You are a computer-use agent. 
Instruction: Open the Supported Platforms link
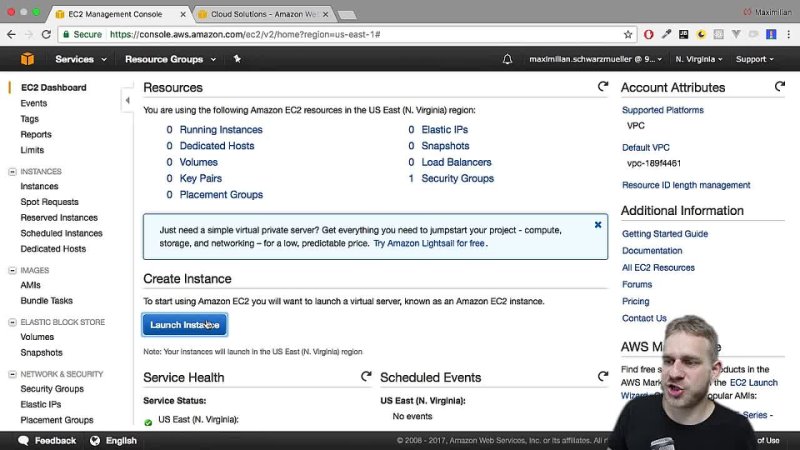662,110
